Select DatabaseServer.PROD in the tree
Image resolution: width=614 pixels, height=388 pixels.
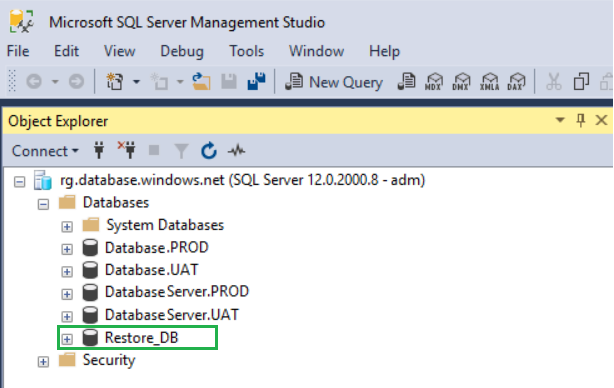pos(177,292)
